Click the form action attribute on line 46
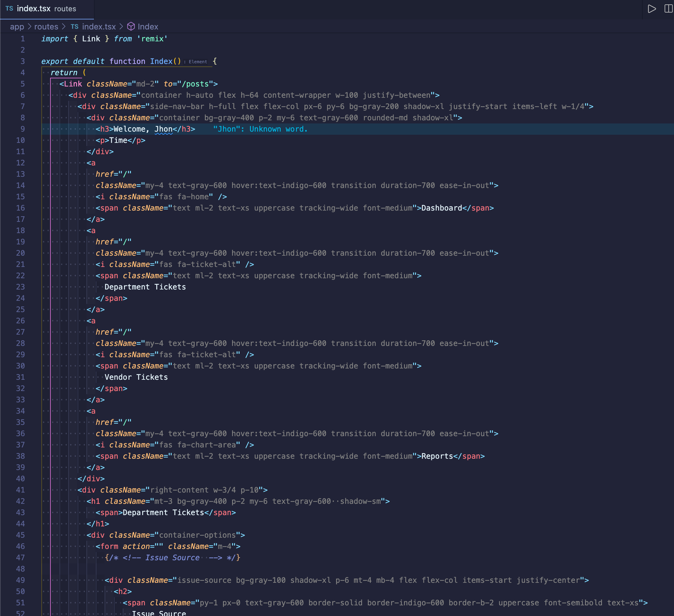 pos(137,546)
